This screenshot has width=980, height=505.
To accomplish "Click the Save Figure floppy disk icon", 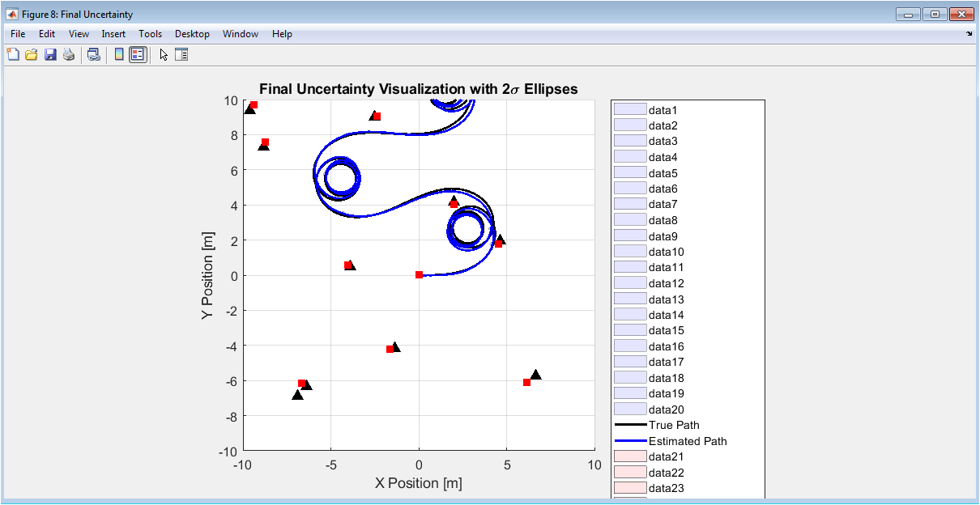I will [50, 55].
